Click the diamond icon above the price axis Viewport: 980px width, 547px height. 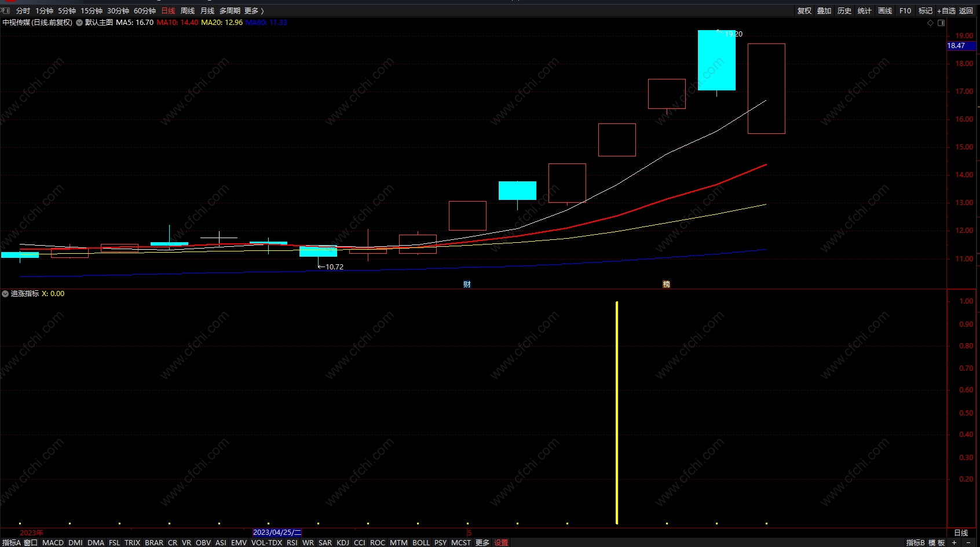click(x=931, y=23)
